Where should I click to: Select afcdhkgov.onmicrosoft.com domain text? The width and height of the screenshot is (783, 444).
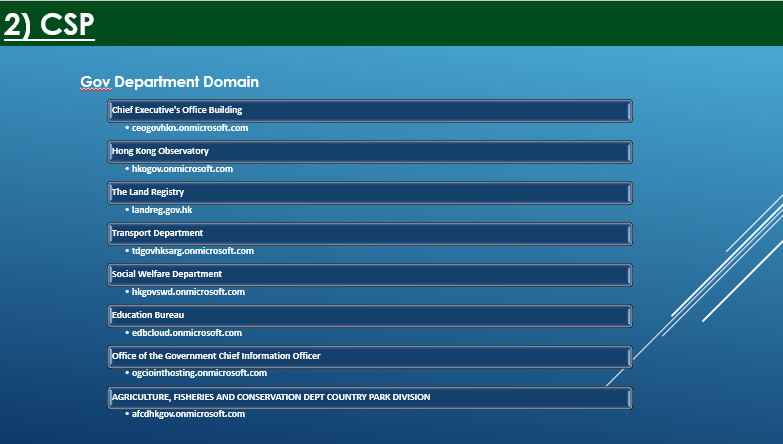click(x=188, y=414)
